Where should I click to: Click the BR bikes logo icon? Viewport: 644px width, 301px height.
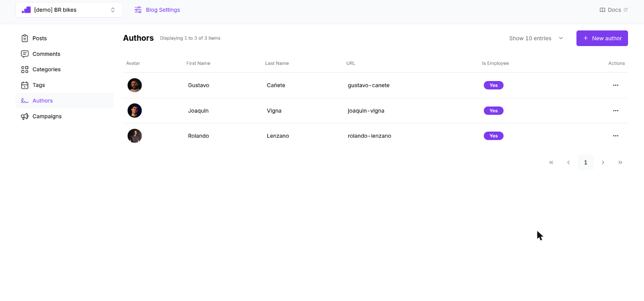(26, 10)
